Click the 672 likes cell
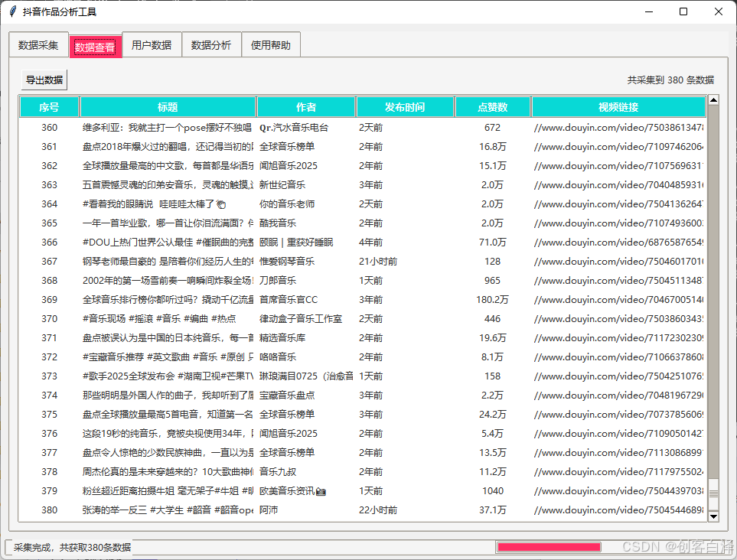Screen dimensions: 737x560 click(493, 128)
